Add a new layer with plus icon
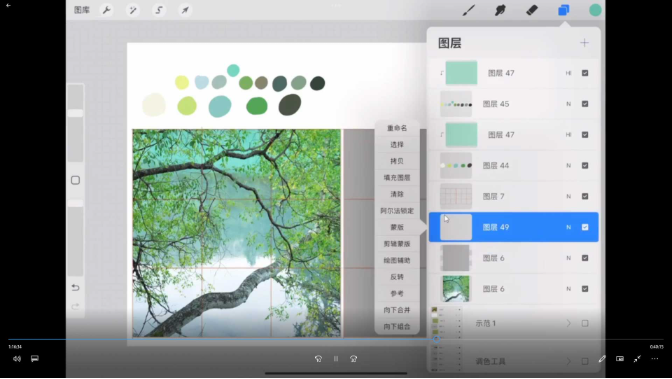The image size is (672, 379). (x=584, y=43)
